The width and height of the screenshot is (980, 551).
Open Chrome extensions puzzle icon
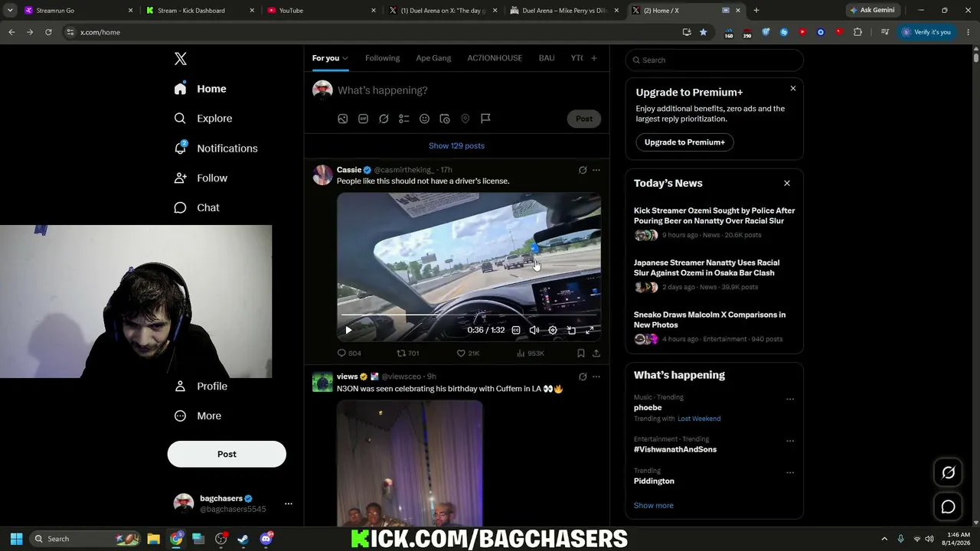[x=857, y=32]
